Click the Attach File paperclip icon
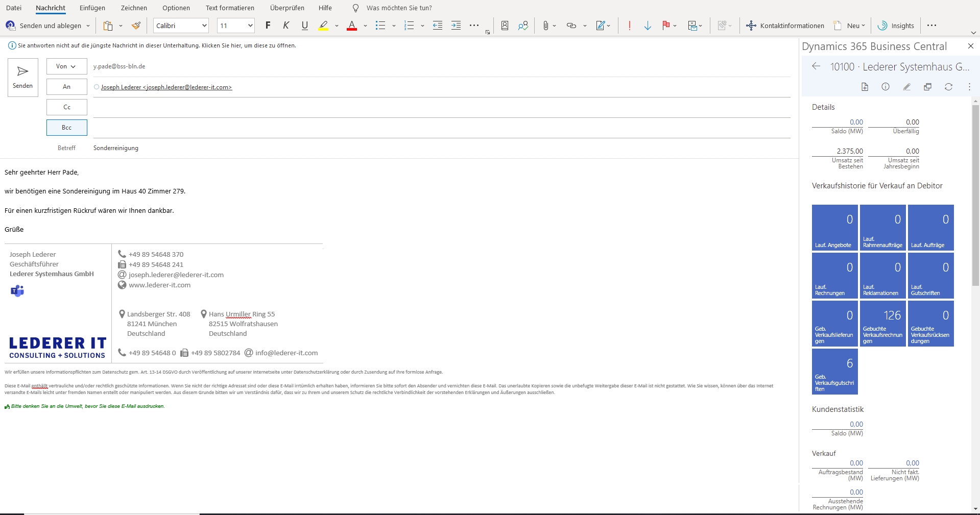The height and width of the screenshot is (515, 980). coord(545,26)
